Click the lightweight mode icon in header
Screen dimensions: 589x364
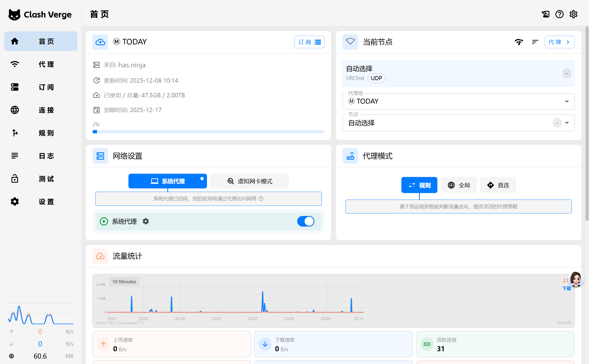coord(545,14)
